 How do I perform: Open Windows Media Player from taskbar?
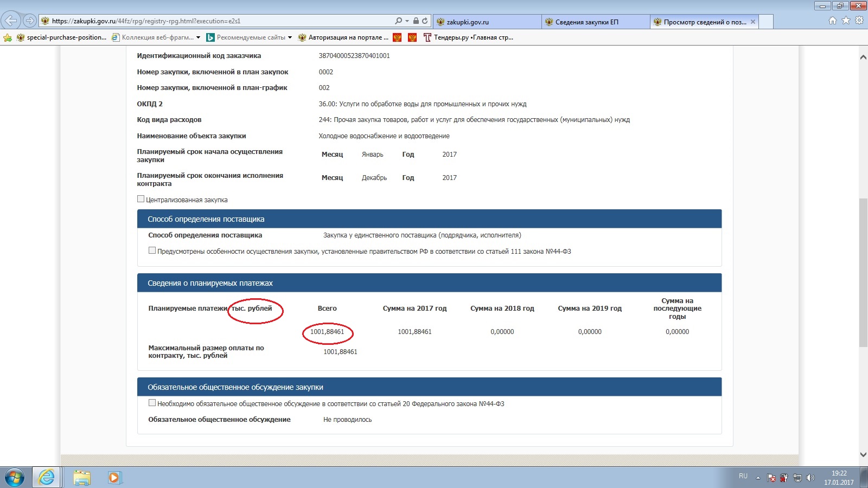pos(114,478)
